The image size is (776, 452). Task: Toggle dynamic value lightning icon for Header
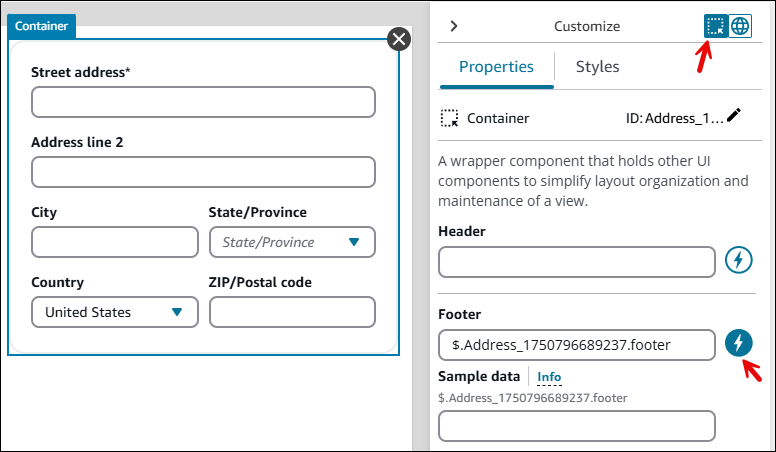(x=738, y=261)
